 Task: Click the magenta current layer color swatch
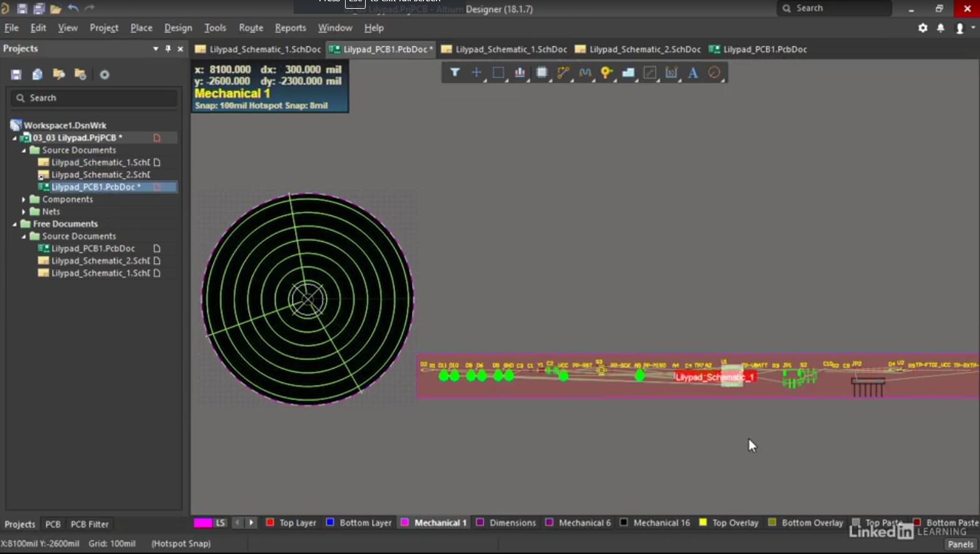203,523
